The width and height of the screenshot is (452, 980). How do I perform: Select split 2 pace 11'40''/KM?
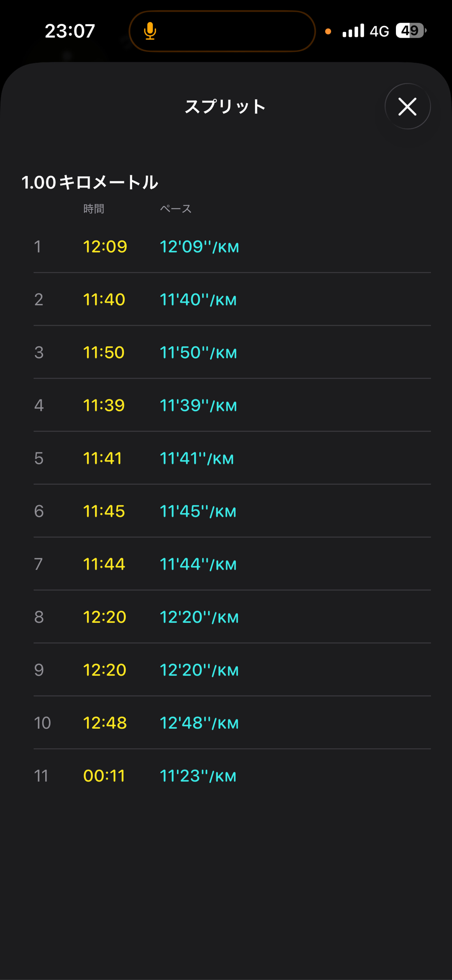[198, 300]
